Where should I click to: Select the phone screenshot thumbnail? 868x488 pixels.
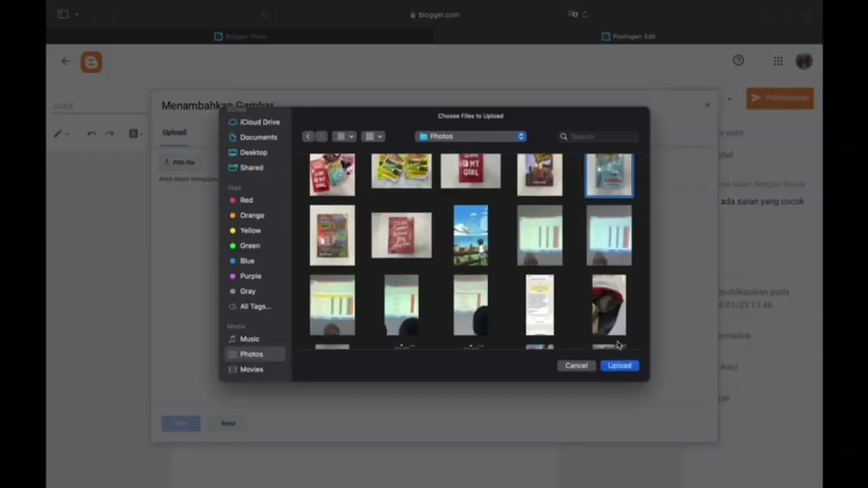[x=540, y=305]
